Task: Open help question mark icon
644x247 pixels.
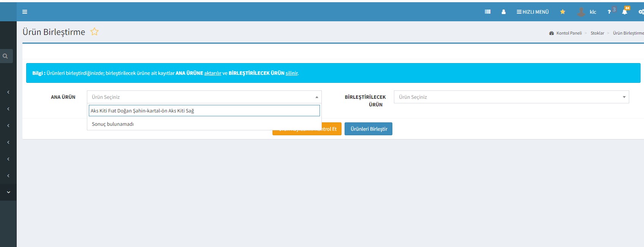Action: (x=609, y=12)
